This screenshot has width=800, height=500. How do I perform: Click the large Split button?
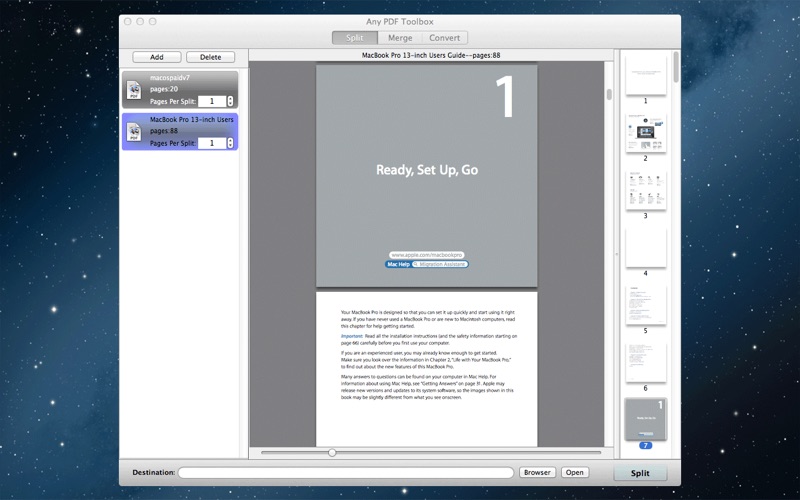640,473
